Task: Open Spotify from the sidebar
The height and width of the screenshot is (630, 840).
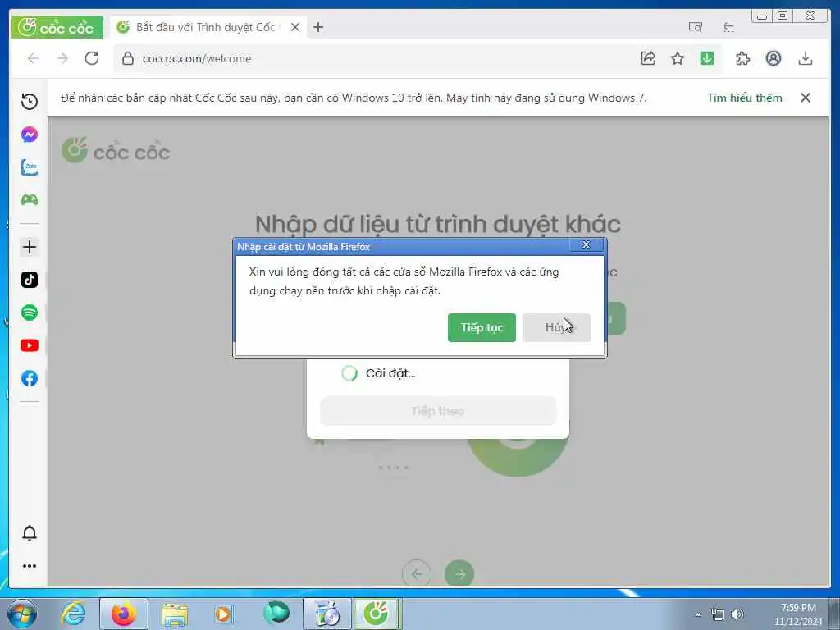Action: (x=30, y=313)
